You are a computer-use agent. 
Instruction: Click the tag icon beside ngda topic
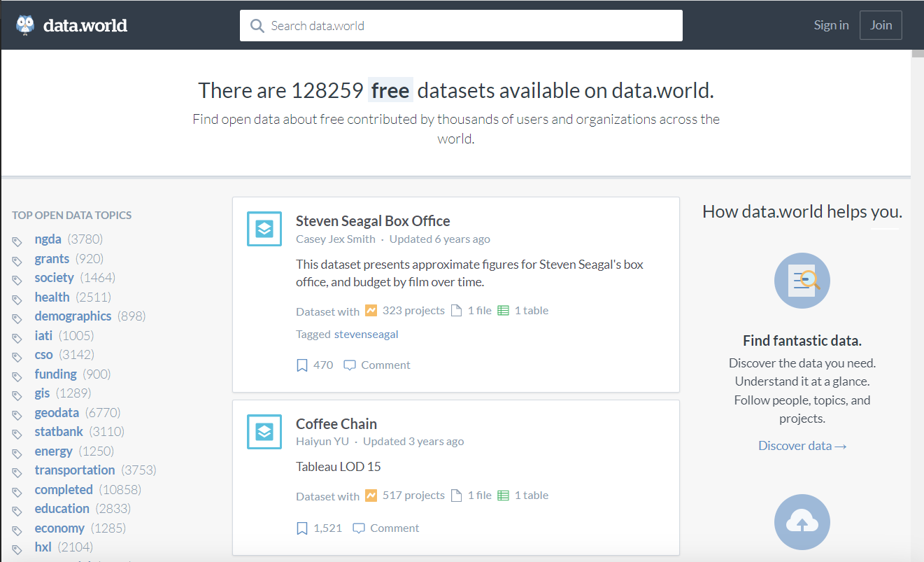point(17,241)
